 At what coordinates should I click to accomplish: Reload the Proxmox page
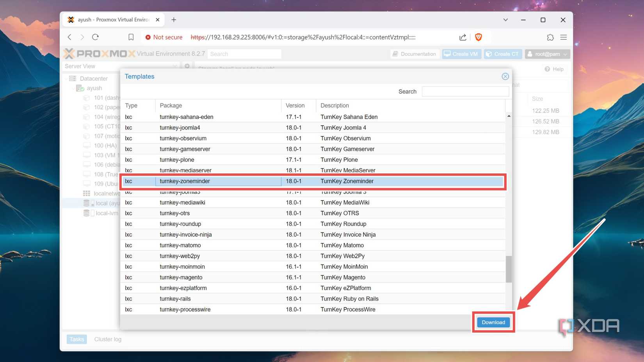pyautogui.click(x=95, y=37)
